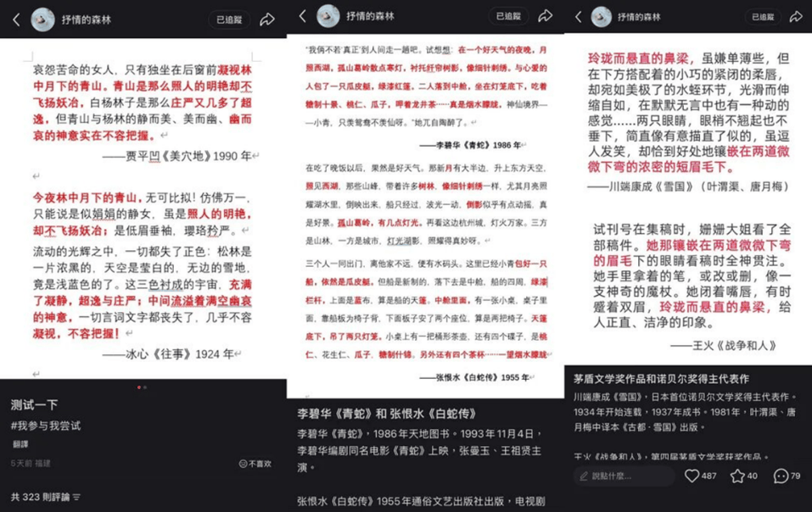Switch to the second image page dot
Image resolution: width=812 pixels, height=512 pixels.
tap(145, 387)
